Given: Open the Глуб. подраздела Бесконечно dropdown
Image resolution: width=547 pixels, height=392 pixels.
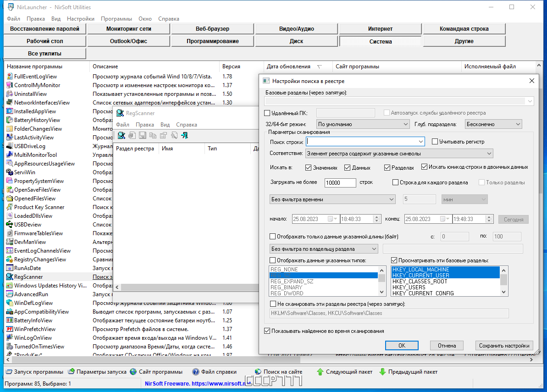Looking at the screenshot, I should click(x=494, y=124).
